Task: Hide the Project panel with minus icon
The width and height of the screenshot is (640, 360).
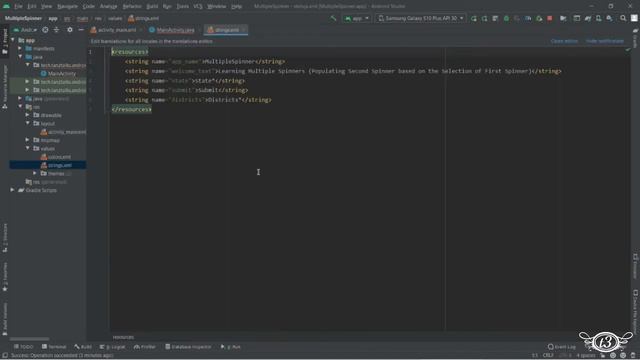Action: pyautogui.click(x=81, y=30)
